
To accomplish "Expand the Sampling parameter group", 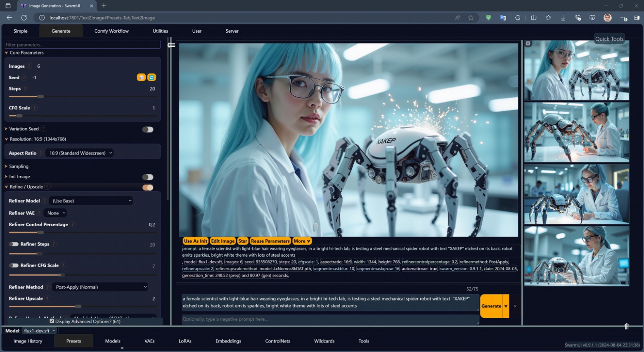I will [x=19, y=166].
